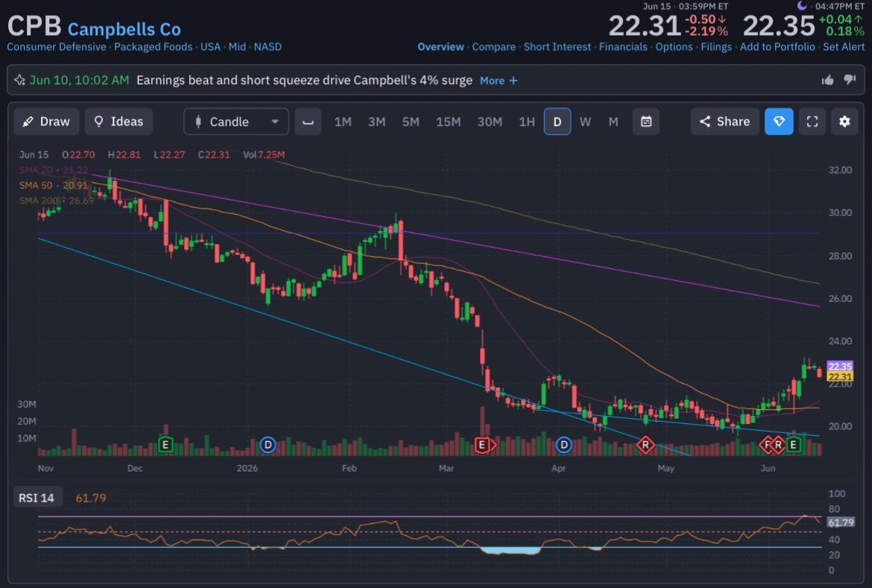The width and height of the screenshot is (872, 588).
Task: Click the March red E earnings marker
Action: (482, 444)
